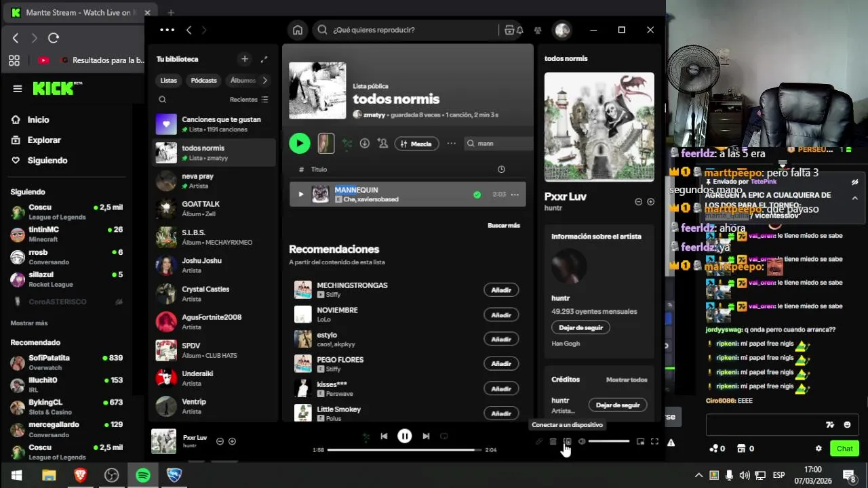Image resolution: width=868 pixels, height=488 pixels.
Task: Skip to next track
Action: point(426,436)
